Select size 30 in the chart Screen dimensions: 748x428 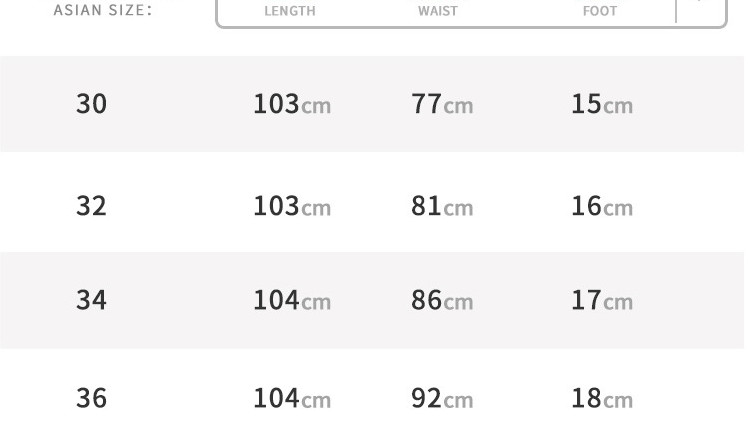pos(91,103)
